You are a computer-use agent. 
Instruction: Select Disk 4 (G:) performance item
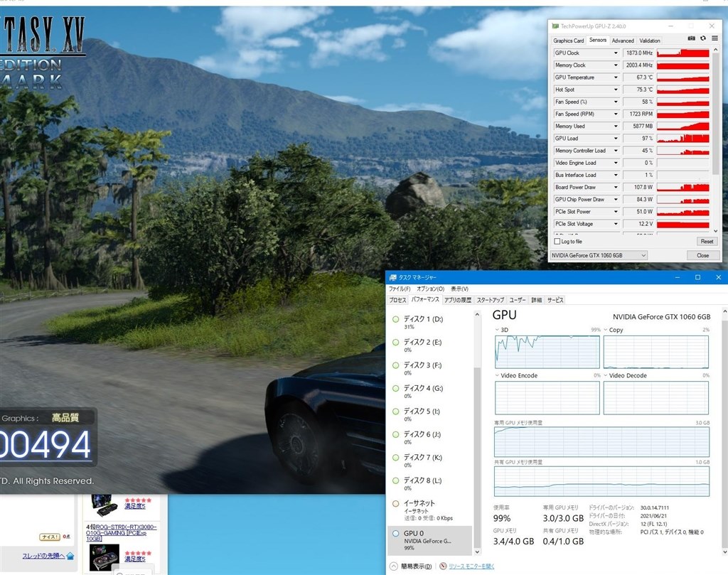coord(430,391)
